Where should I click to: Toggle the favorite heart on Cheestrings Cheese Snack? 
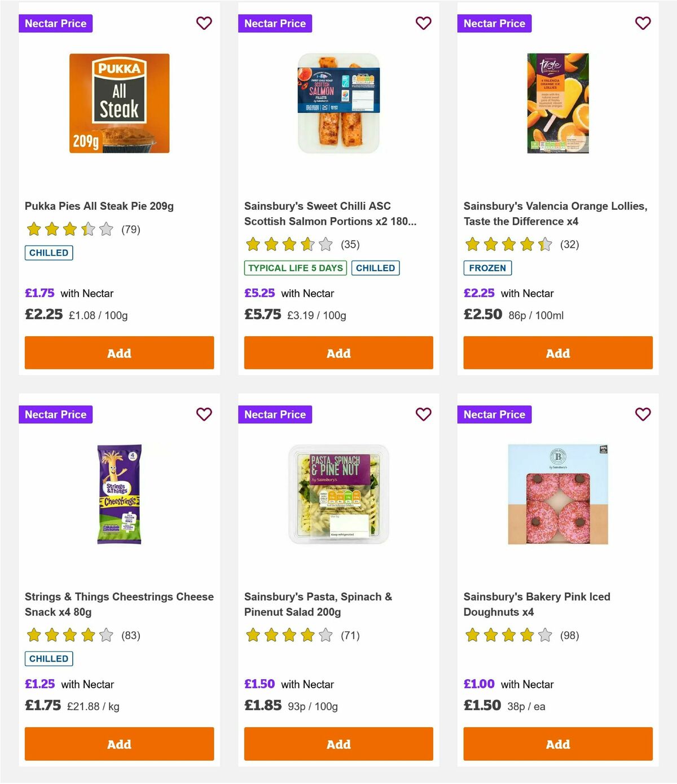204,414
